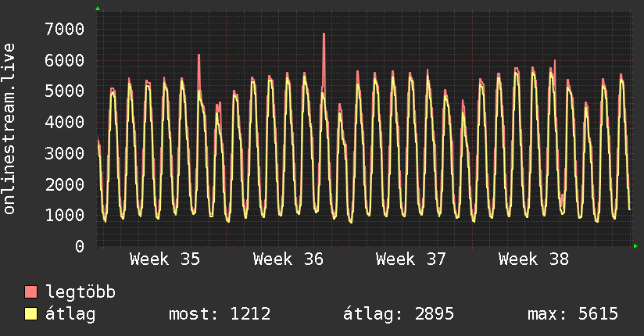Click the átlag legend label
644x336 pixels.
pos(70,315)
